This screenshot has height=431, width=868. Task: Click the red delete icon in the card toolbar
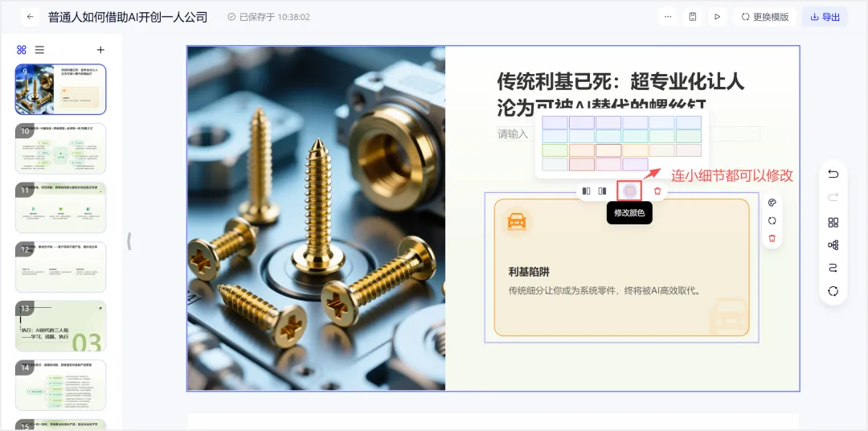pyautogui.click(x=657, y=191)
